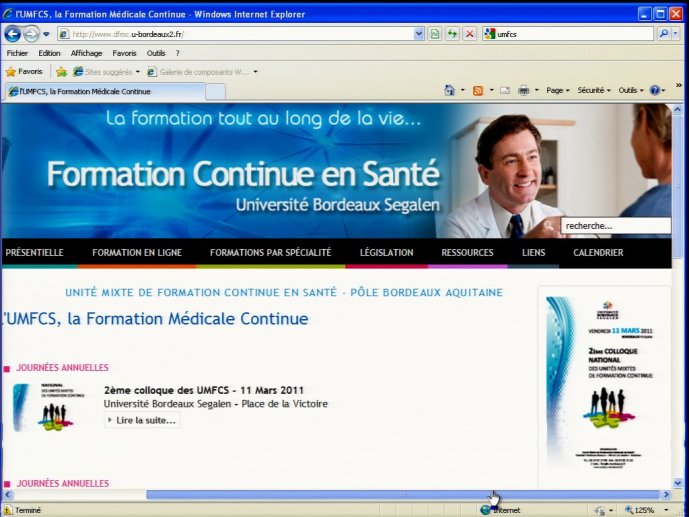Click the small colloque thumbnail image
The width and height of the screenshot is (689, 517).
click(47, 407)
